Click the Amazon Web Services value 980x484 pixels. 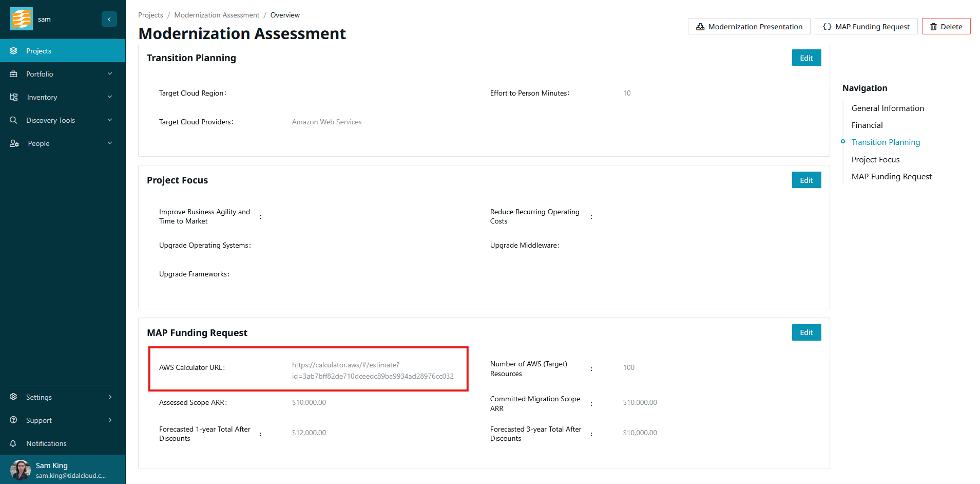(x=326, y=122)
